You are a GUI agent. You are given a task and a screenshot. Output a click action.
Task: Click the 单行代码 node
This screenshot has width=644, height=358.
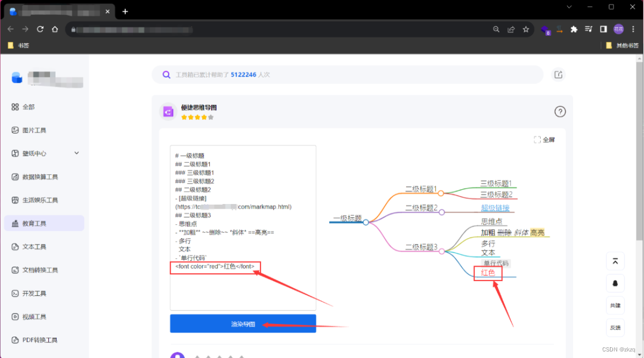(496, 264)
